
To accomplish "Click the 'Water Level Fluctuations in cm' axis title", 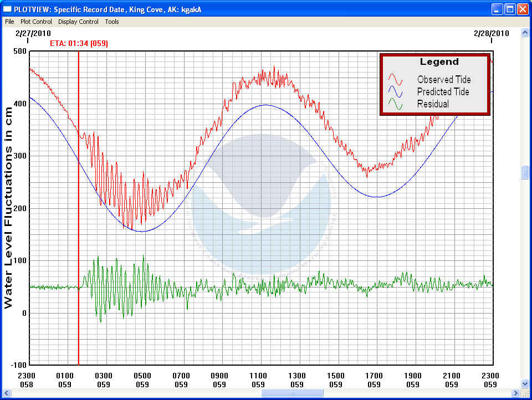I will click(x=8, y=208).
